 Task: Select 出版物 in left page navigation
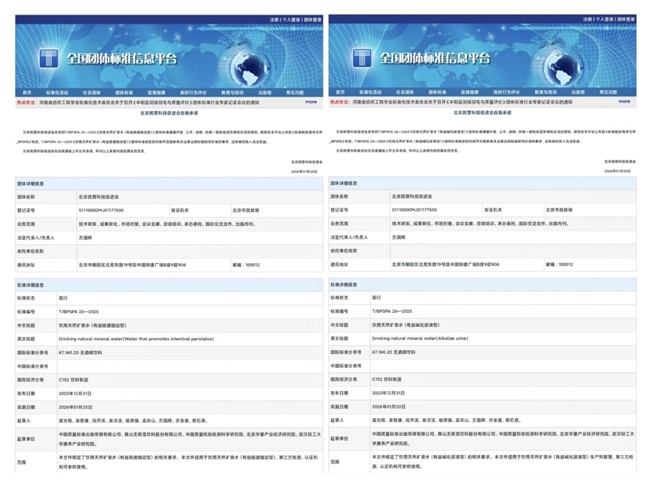[265, 92]
